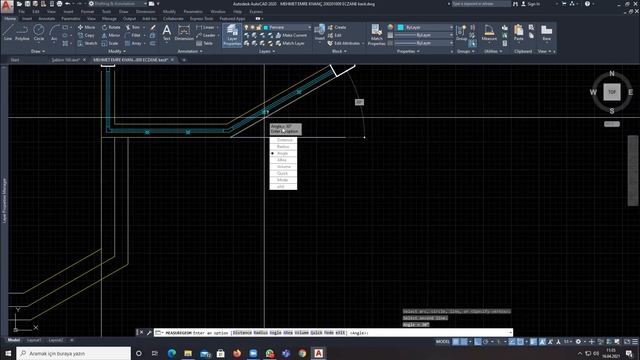Screen dimensions: 640x360
Task: Open the ByLayer linetype dropdown
Action: click(x=424, y=43)
